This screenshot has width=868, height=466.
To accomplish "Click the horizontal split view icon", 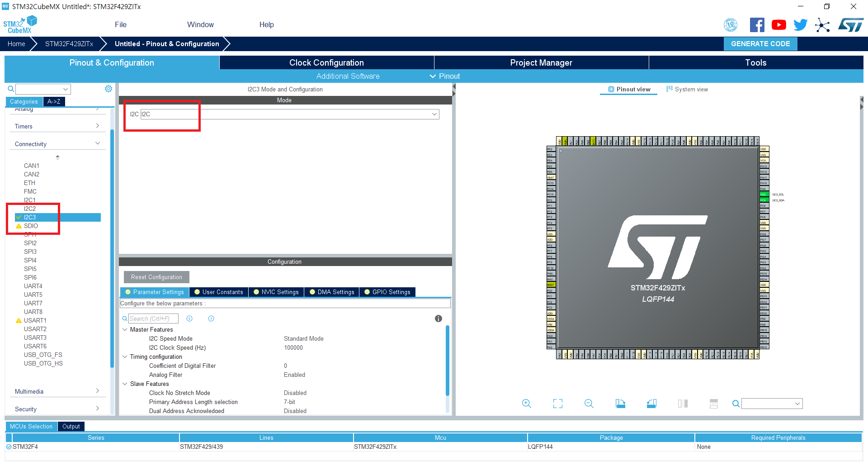I will (x=714, y=404).
